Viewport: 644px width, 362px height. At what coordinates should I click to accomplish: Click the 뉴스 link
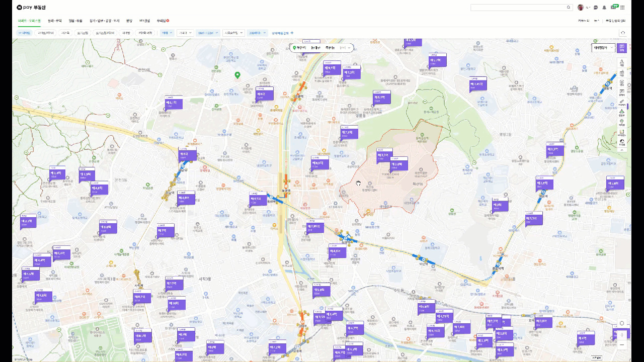tap(596, 21)
